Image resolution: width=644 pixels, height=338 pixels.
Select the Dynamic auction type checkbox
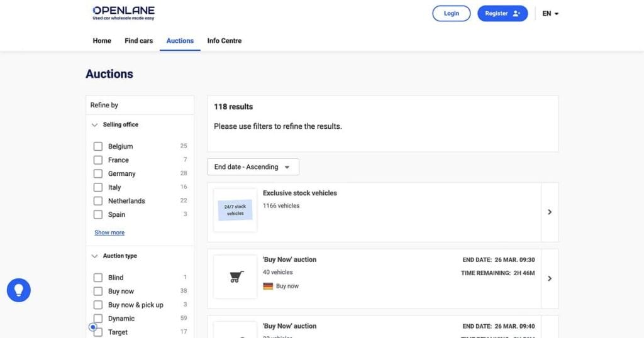tap(98, 319)
